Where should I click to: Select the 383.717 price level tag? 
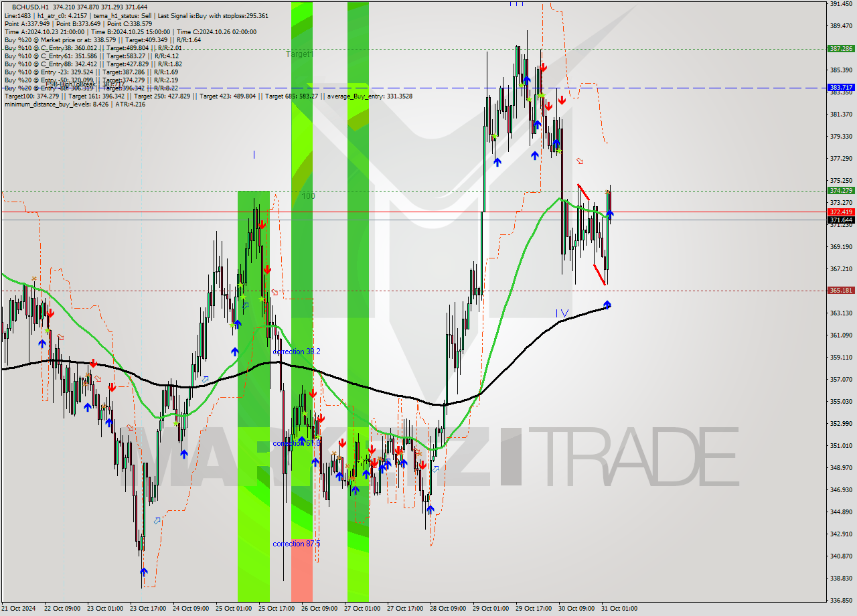[841, 87]
